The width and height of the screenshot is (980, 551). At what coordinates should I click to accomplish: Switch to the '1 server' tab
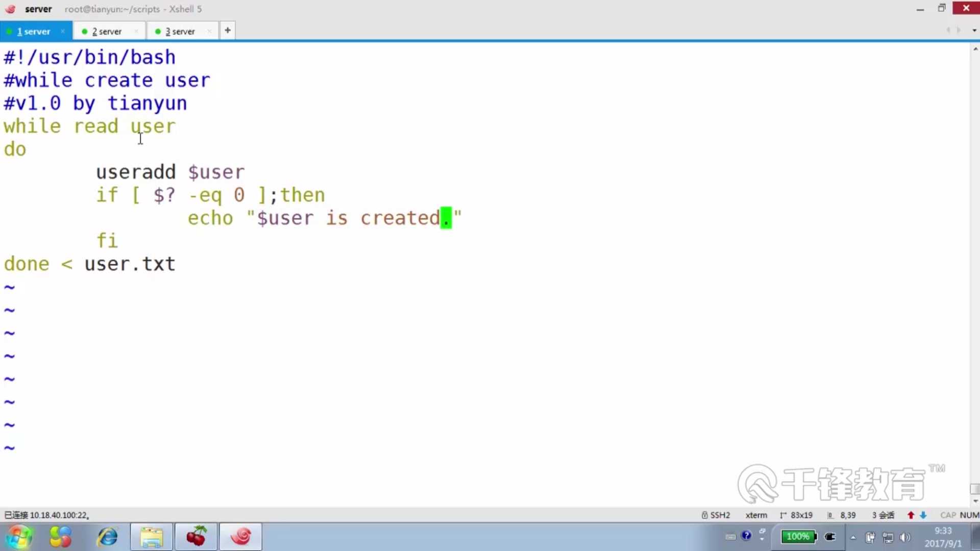[x=33, y=31]
